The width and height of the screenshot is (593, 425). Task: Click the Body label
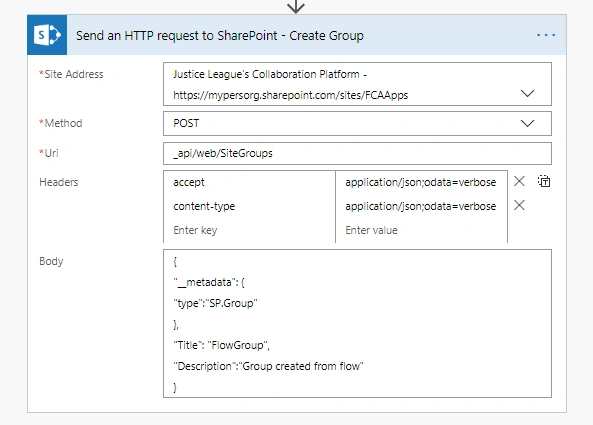pyautogui.click(x=51, y=261)
